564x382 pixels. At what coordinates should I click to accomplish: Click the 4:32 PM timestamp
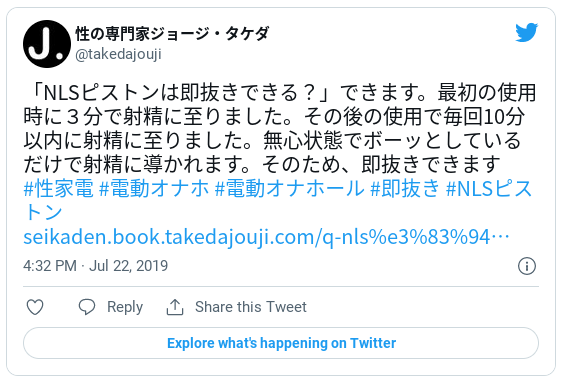click(x=50, y=266)
